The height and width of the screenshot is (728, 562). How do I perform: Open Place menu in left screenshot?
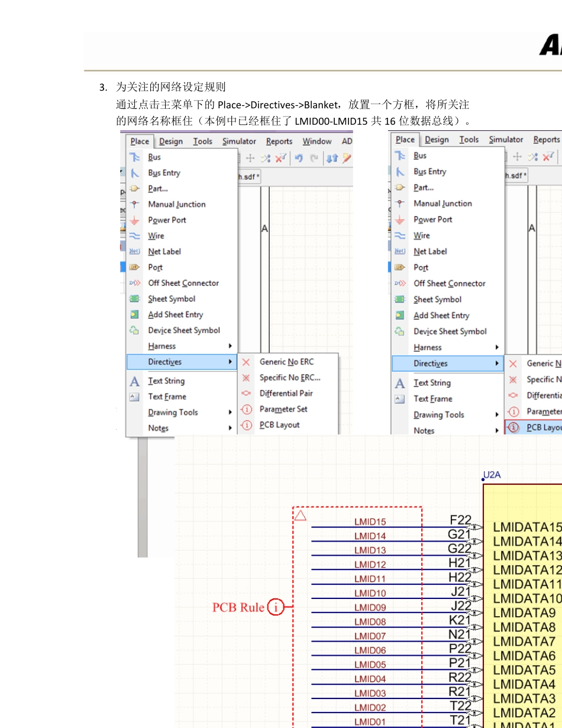140,141
